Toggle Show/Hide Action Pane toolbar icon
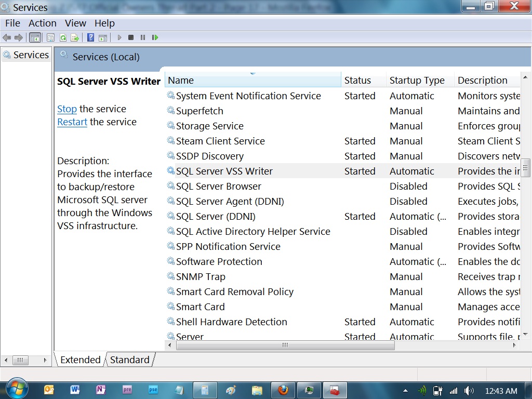This screenshot has width=532, height=399. point(103,37)
